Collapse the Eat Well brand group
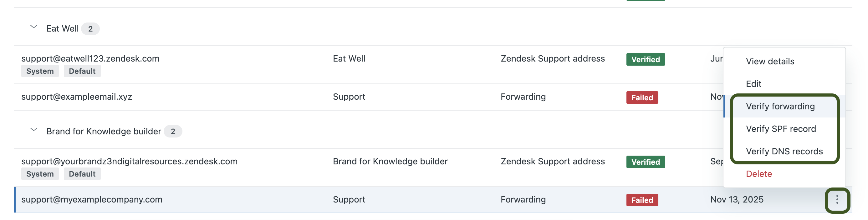Image resolution: width=868 pixels, height=220 pixels. (34, 27)
